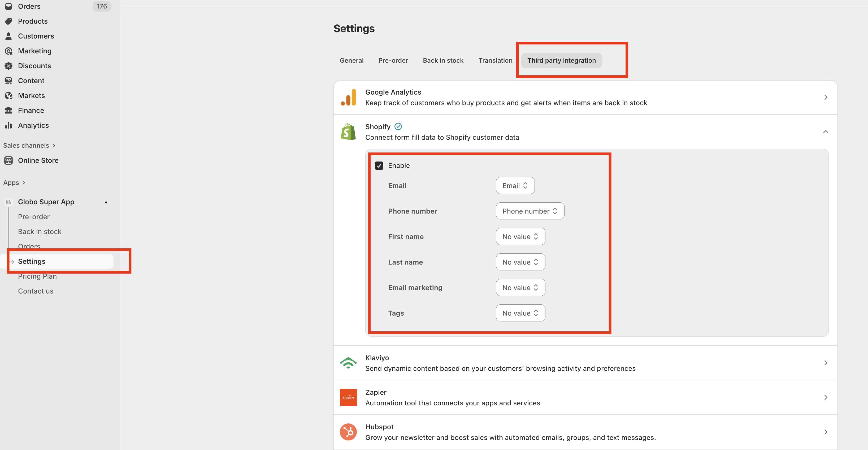Image resolution: width=868 pixels, height=450 pixels.
Task: Click the Online Store icon
Action: click(9, 160)
